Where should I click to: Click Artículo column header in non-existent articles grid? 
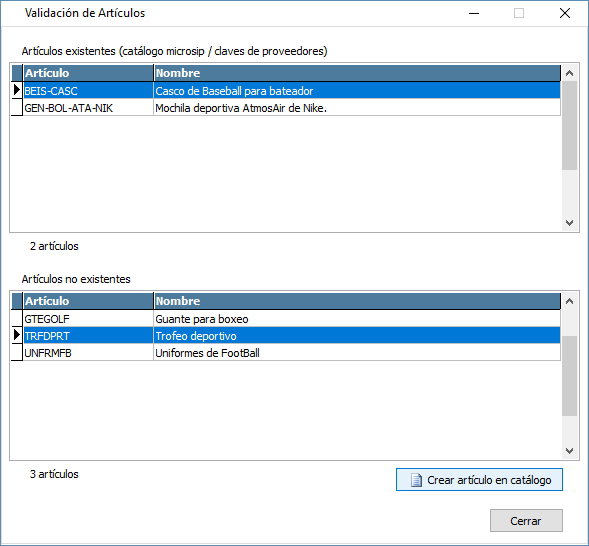88,301
